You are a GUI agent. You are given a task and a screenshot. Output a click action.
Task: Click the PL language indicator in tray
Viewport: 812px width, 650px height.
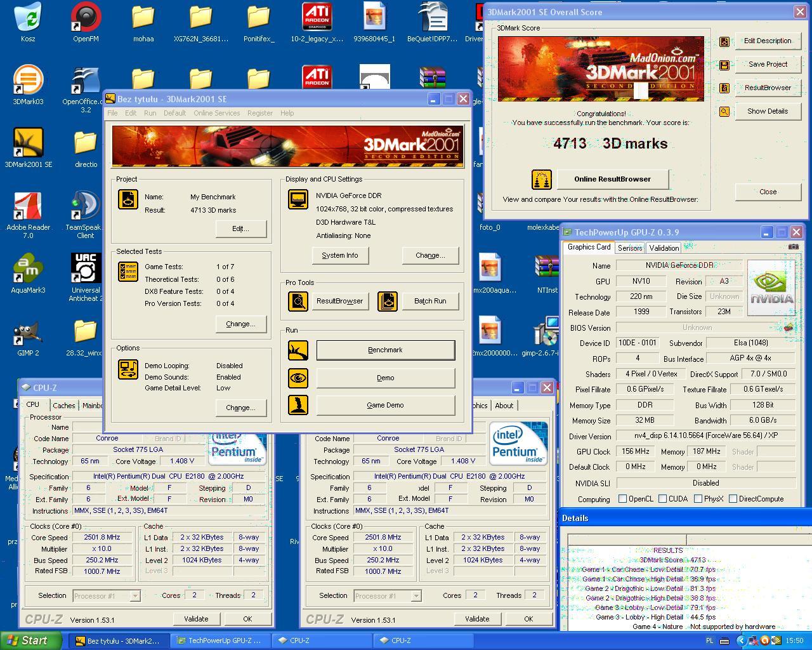click(x=710, y=641)
